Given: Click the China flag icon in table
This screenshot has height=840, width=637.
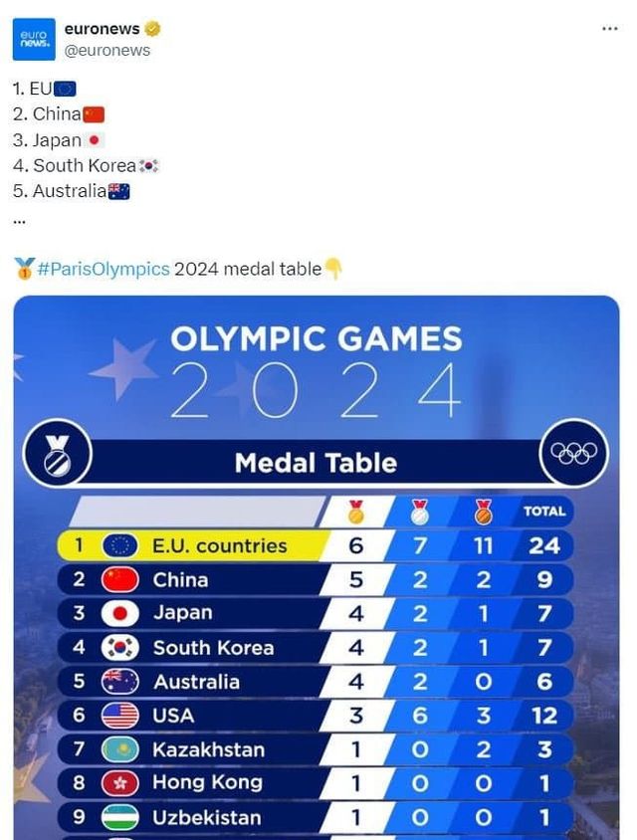Looking at the screenshot, I should 119,579.
